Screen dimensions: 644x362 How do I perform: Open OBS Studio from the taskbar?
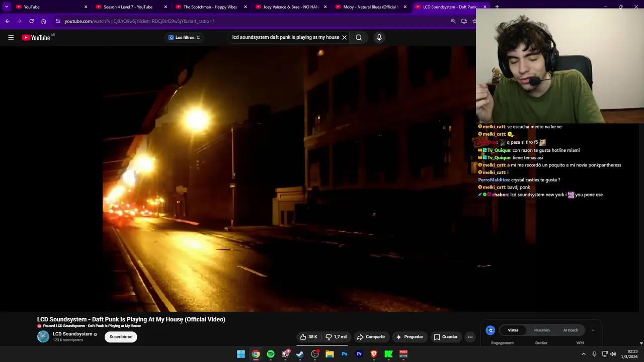pyautogui.click(x=315, y=354)
